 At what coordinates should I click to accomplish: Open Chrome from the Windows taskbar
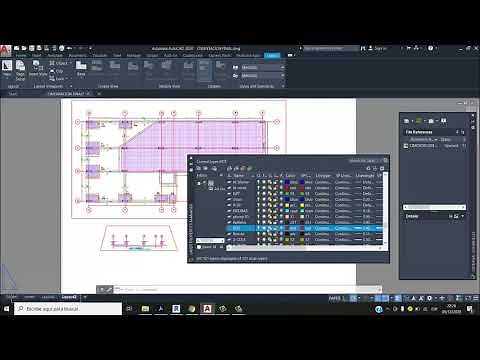[191, 309]
